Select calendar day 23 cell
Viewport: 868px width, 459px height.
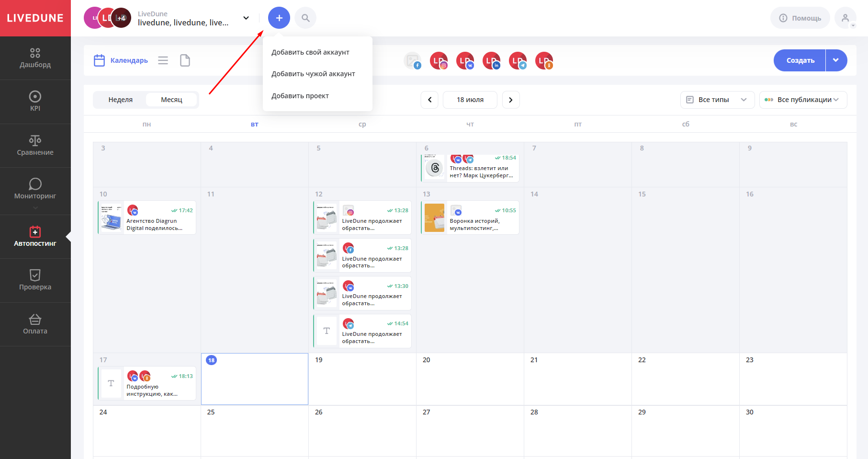coord(793,379)
